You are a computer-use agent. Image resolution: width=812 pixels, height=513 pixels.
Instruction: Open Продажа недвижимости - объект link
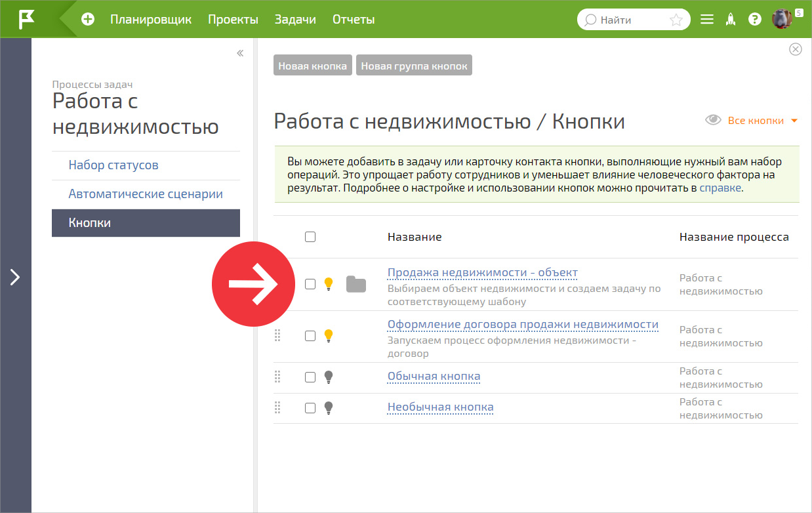point(483,273)
